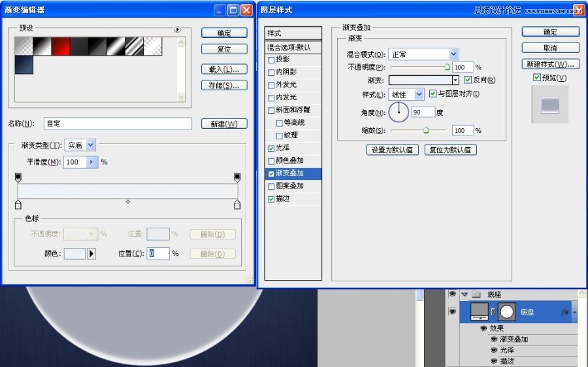This screenshot has width=588, height=367.
Task: Click 确定 in the gradient editor
Action: tap(224, 33)
